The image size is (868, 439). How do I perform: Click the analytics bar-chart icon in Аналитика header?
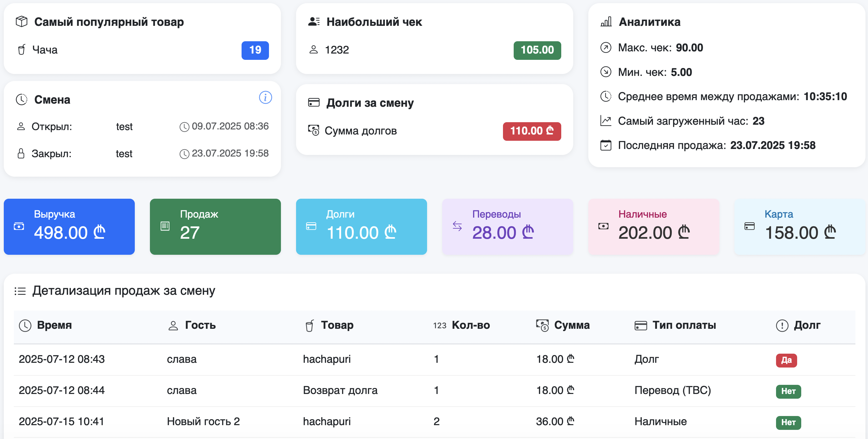(606, 22)
